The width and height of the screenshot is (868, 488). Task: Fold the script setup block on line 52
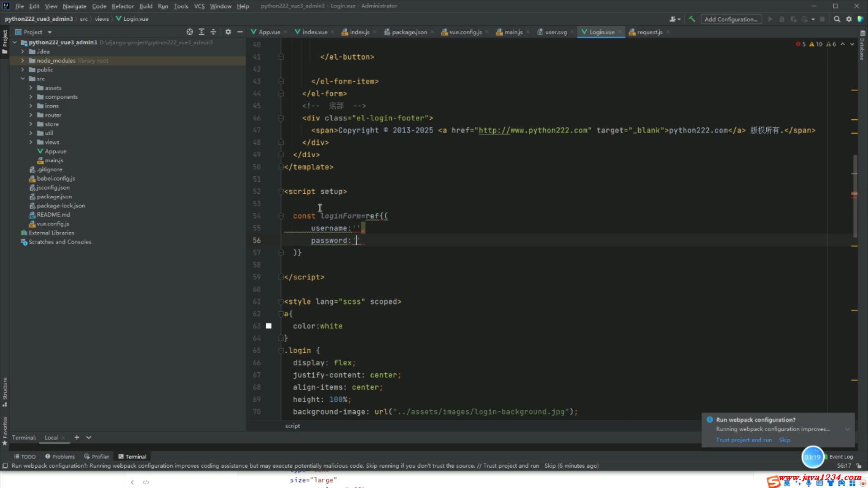pyautogui.click(x=281, y=192)
